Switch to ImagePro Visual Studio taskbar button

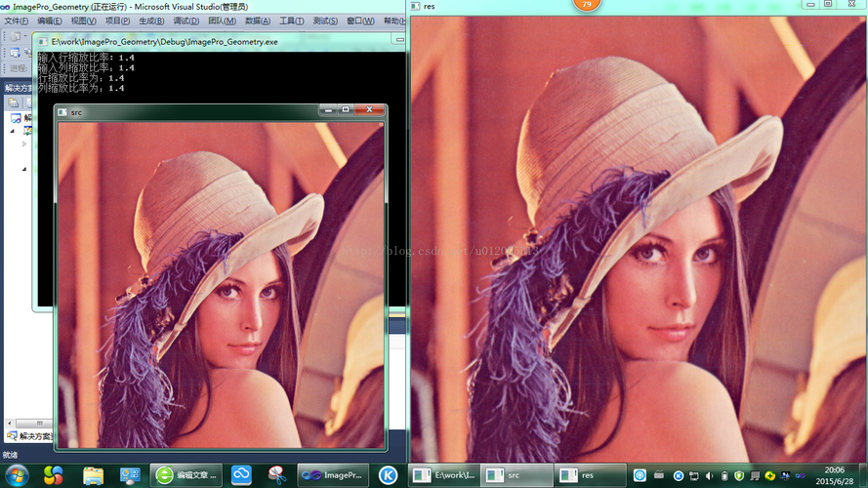click(332, 475)
